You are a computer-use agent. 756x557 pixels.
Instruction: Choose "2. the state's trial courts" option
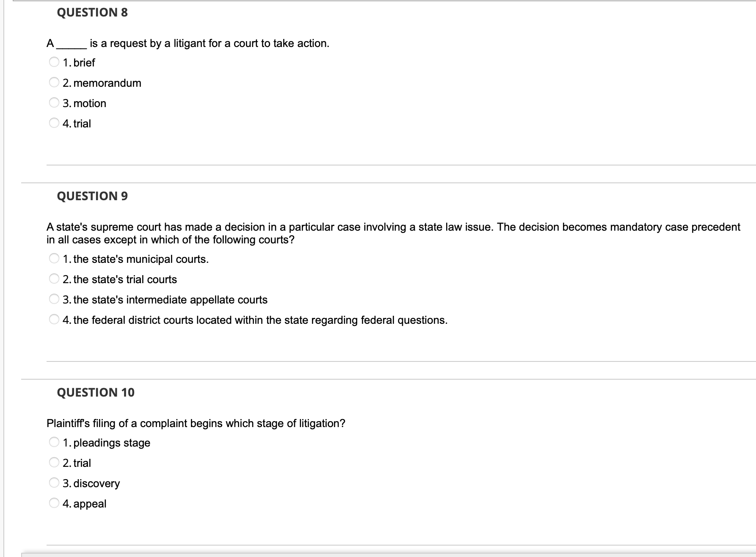pos(53,279)
